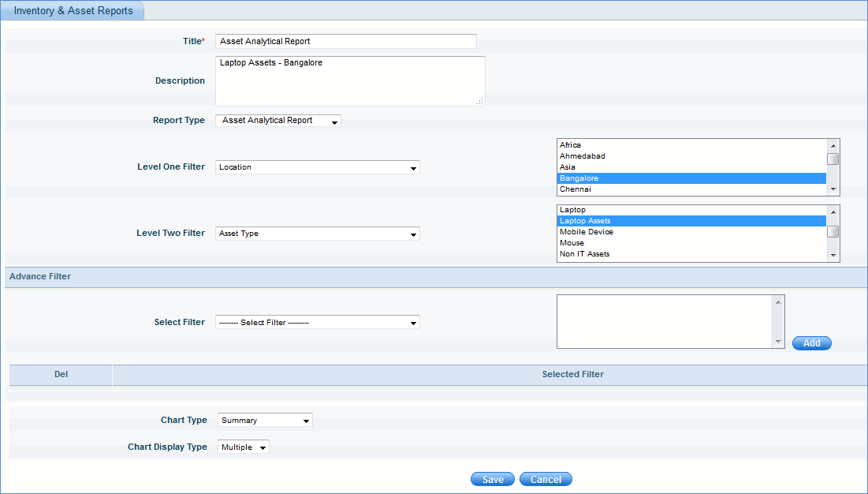Click inside the Description text area
The height and width of the screenshot is (494, 868).
(349, 80)
